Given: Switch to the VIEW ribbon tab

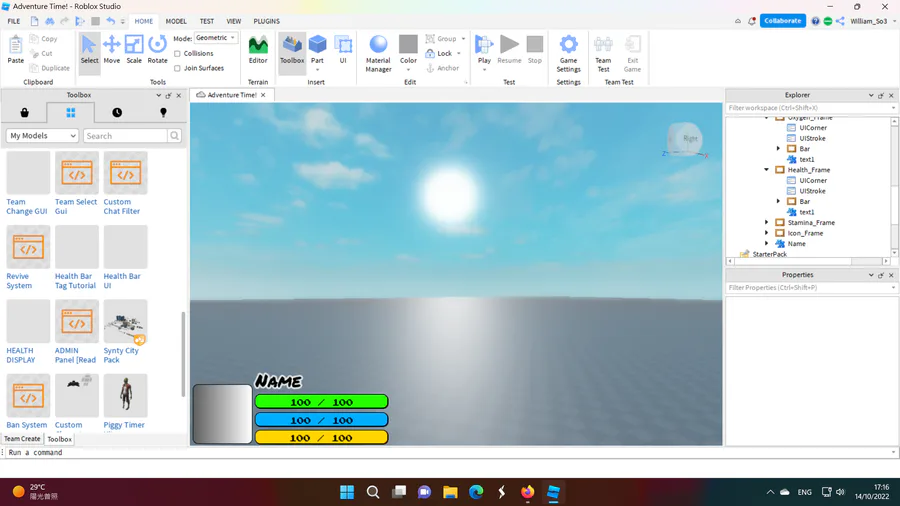Looking at the screenshot, I should tap(234, 21).
